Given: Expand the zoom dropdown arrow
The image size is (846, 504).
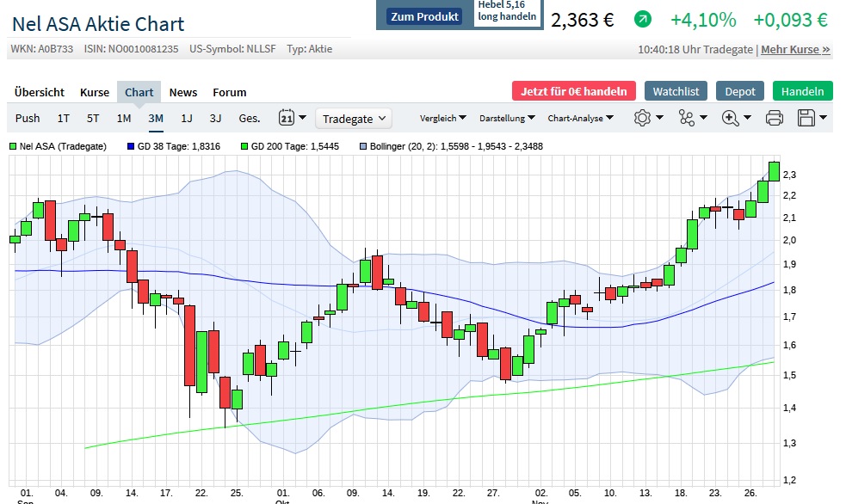Looking at the screenshot, I should click(x=747, y=117).
